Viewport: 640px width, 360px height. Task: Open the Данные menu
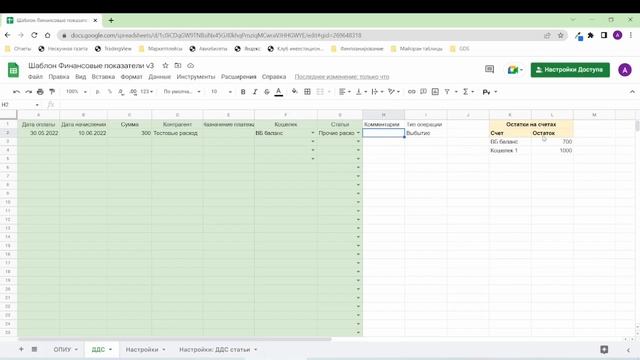[x=160, y=77]
